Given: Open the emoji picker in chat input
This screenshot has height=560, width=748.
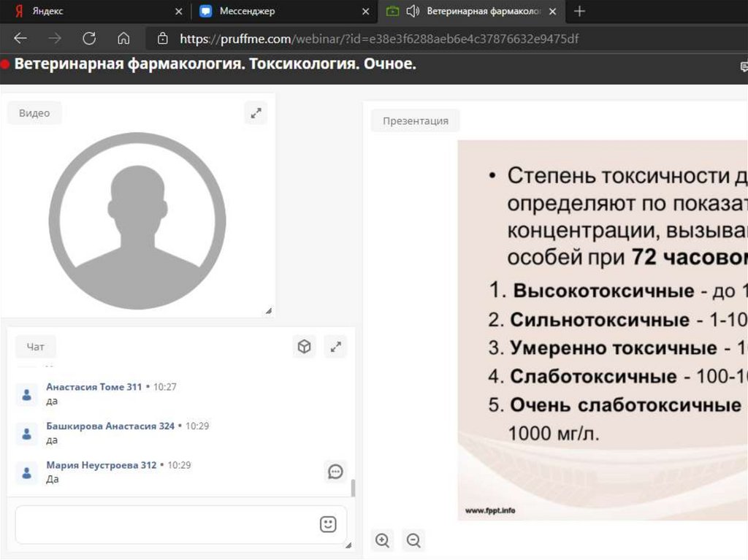Looking at the screenshot, I should tap(328, 524).
